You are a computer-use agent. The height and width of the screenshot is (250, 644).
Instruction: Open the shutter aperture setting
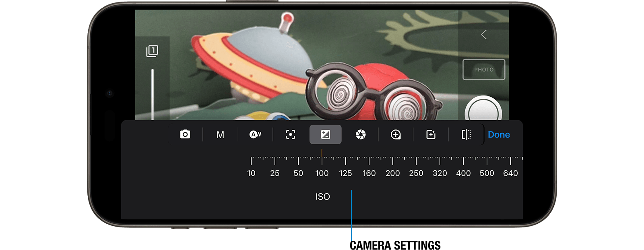pos(361,134)
